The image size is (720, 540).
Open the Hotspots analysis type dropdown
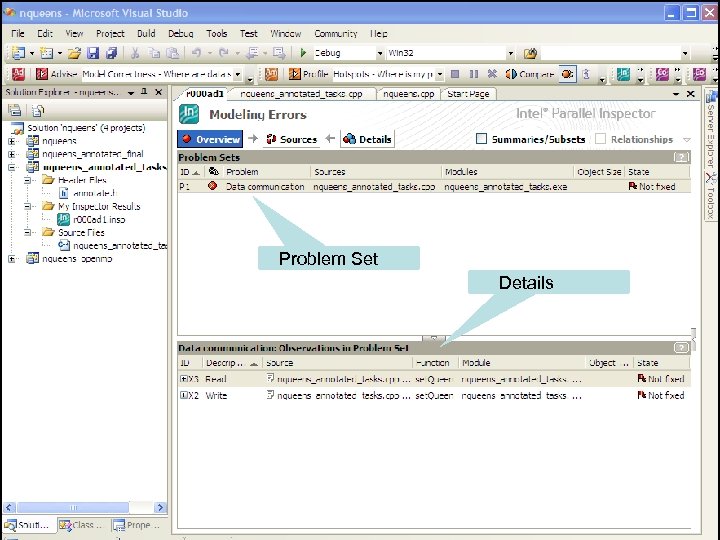[x=439, y=74]
